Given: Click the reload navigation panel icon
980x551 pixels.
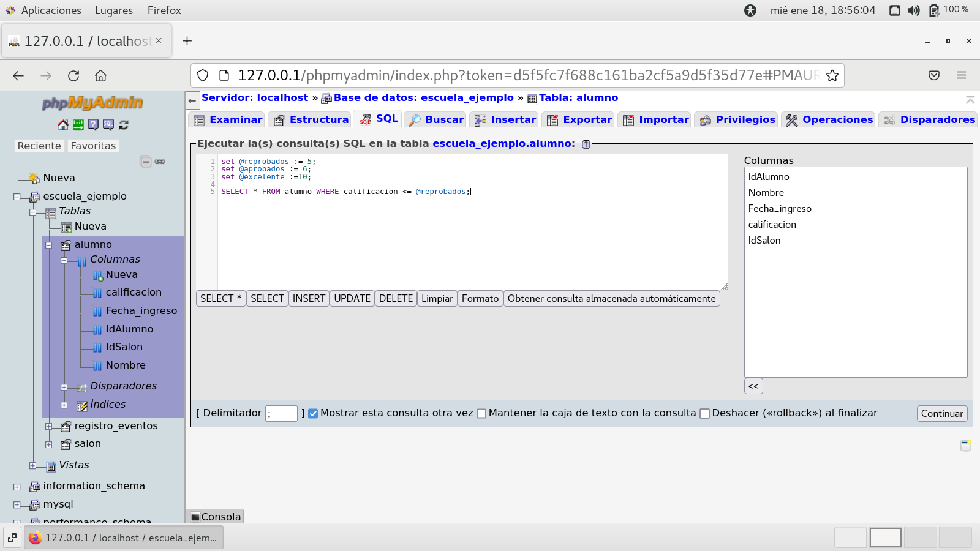Looking at the screenshot, I should (x=124, y=125).
